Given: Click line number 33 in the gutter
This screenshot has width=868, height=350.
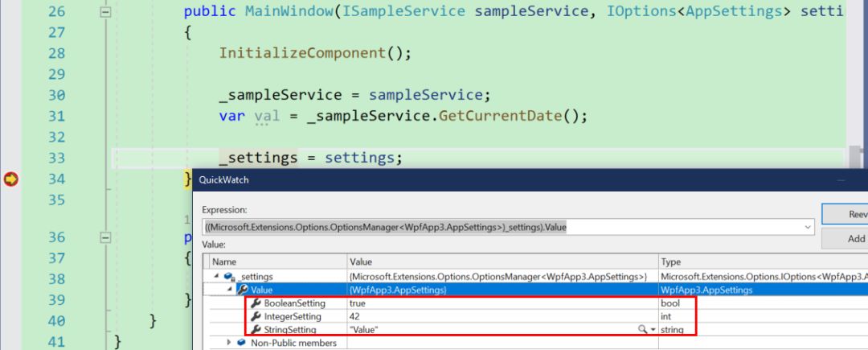Looking at the screenshot, I should pos(56,158).
